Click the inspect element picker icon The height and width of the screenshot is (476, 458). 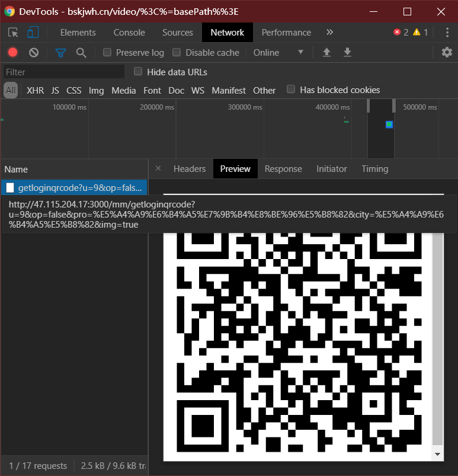coord(13,33)
